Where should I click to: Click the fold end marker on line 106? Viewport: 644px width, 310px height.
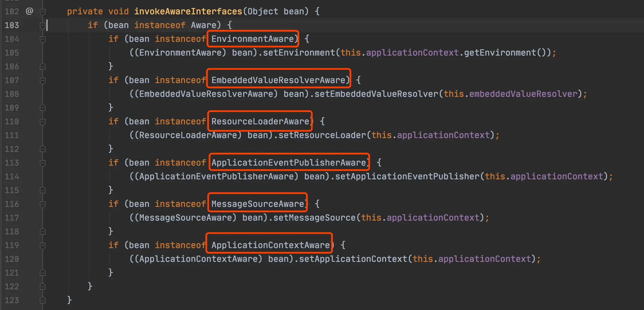[43, 66]
